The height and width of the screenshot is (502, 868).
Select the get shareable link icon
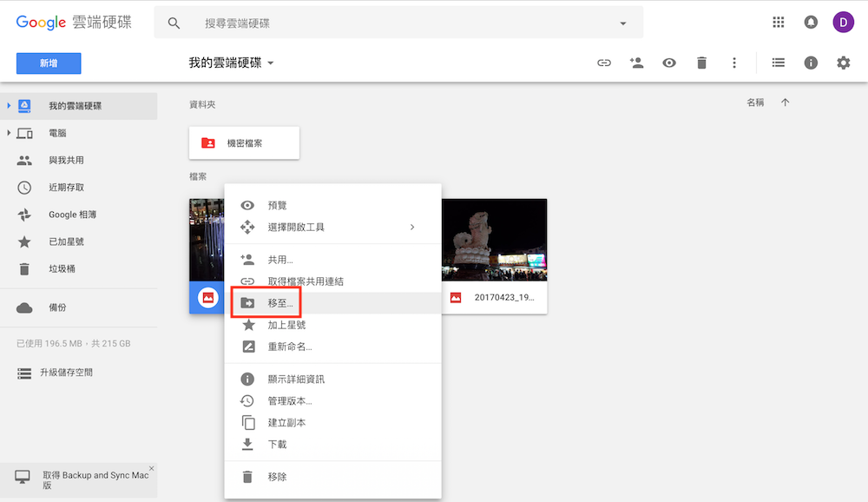[x=603, y=63]
